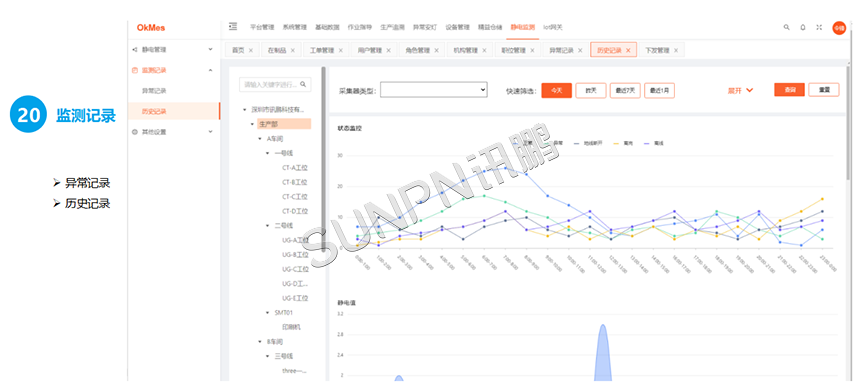Collapse the SMT01 tree node arrow
Image resolution: width=860 pixels, height=391 pixels.
(268, 313)
